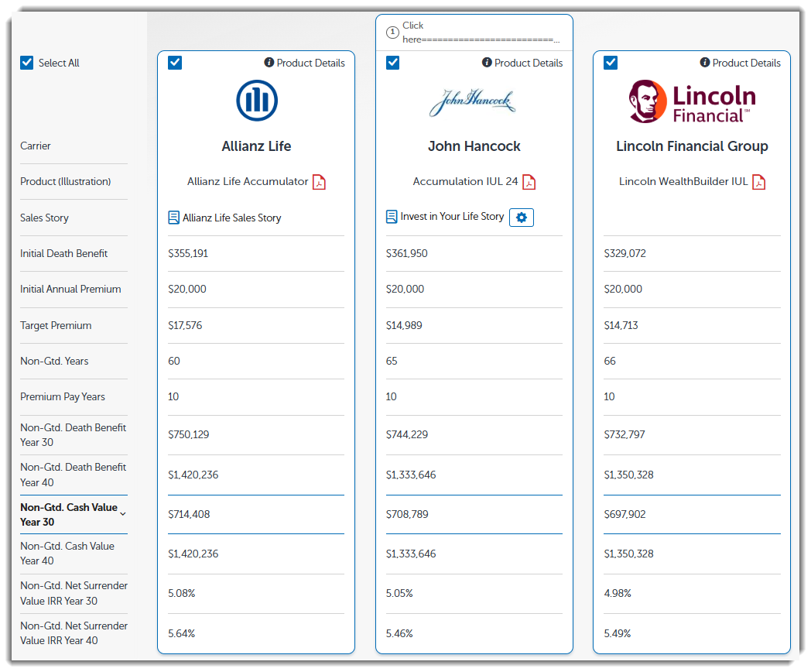This screenshot has width=811, height=672.
Task: Click the info icon beside John Hancock Product Details
Action: point(487,63)
